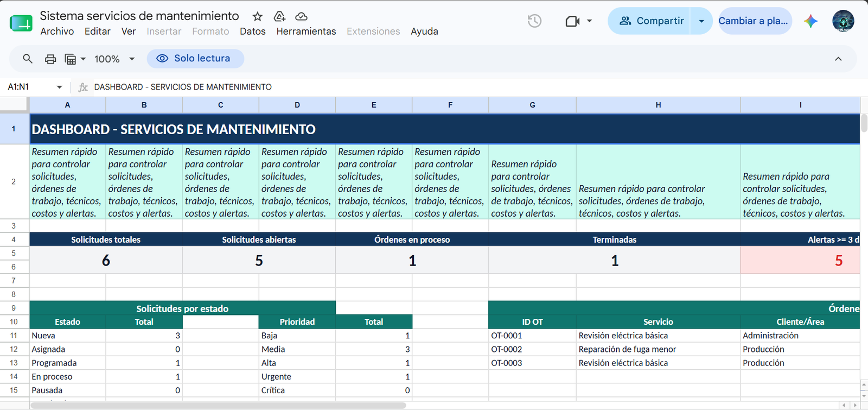The image size is (868, 410).
Task: Select the Solicitudes abiertas header cell
Action: coord(259,239)
